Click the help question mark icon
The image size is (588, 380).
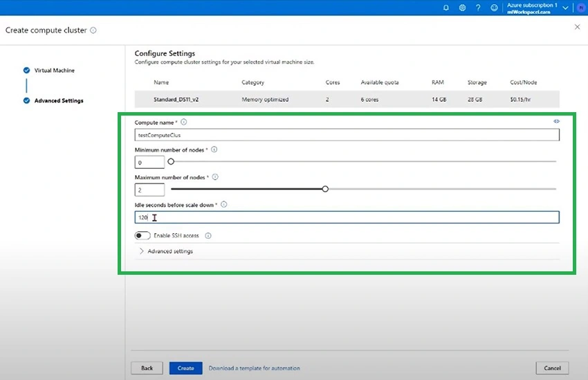[478, 8]
